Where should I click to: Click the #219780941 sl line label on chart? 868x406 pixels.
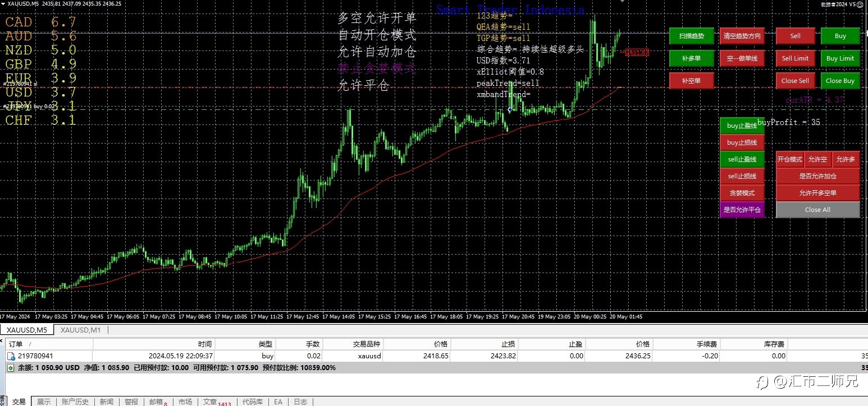[20, 84]
